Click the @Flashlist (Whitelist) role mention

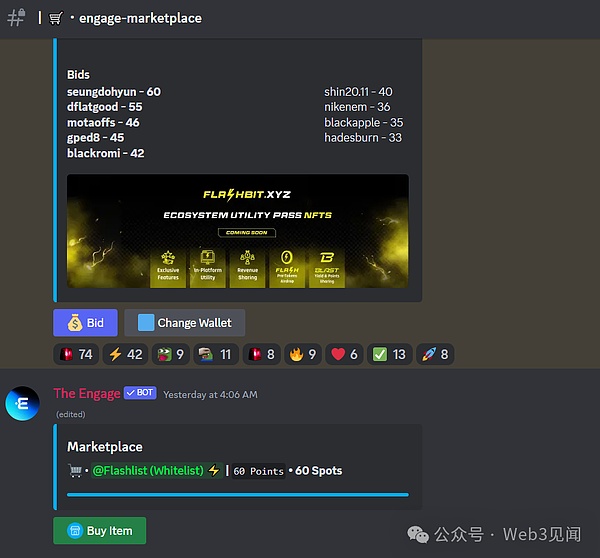pyautogui.click(x=148, y=470)
